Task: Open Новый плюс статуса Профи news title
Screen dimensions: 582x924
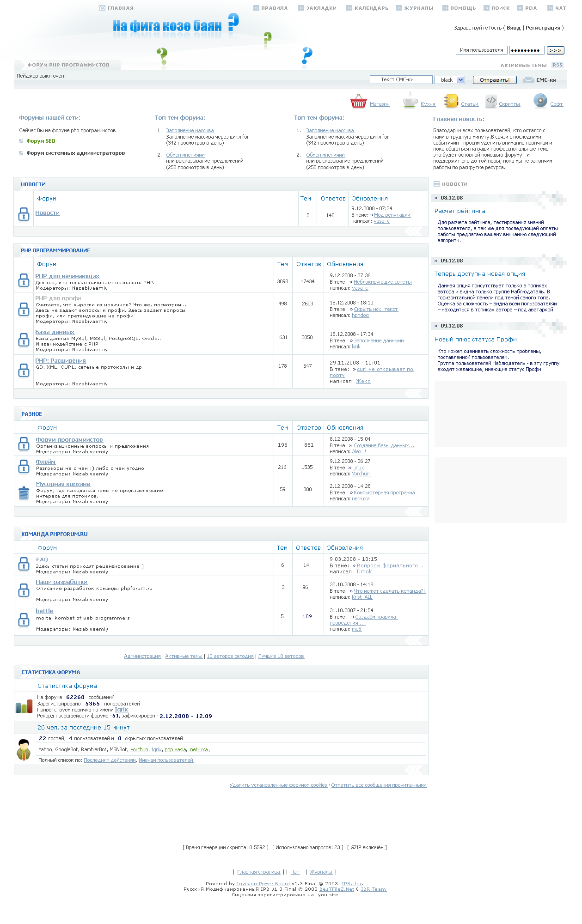Action: (x=476, y=340)
